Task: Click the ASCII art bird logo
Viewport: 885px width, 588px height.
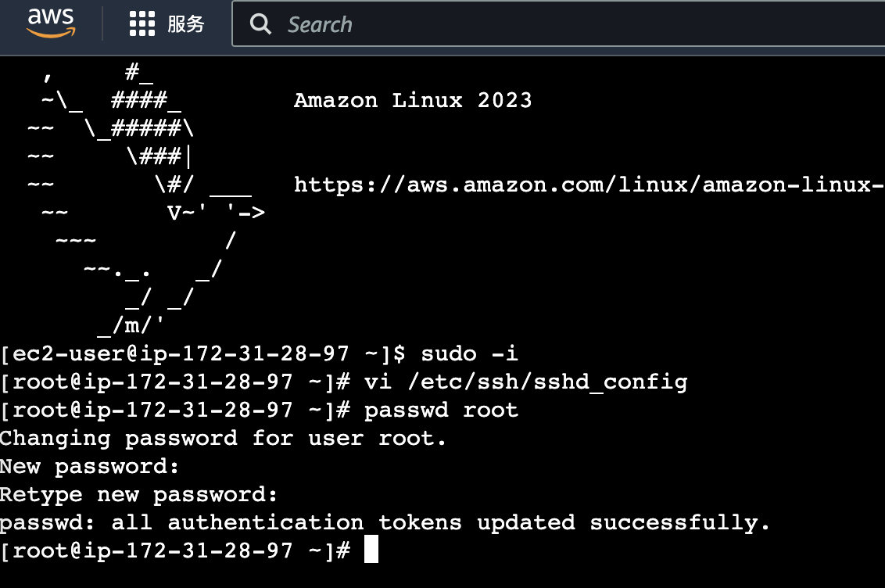Action: [146, 199]
